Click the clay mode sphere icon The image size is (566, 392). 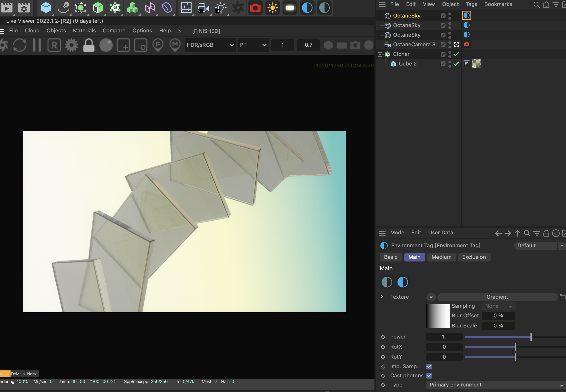(x=106, y=45)
